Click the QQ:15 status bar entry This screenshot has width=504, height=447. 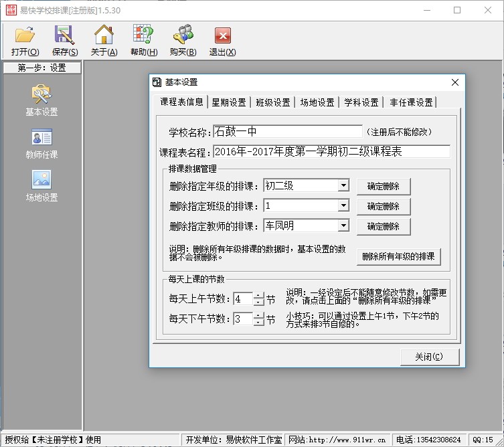pyautogui.click(x=483, y=440)
